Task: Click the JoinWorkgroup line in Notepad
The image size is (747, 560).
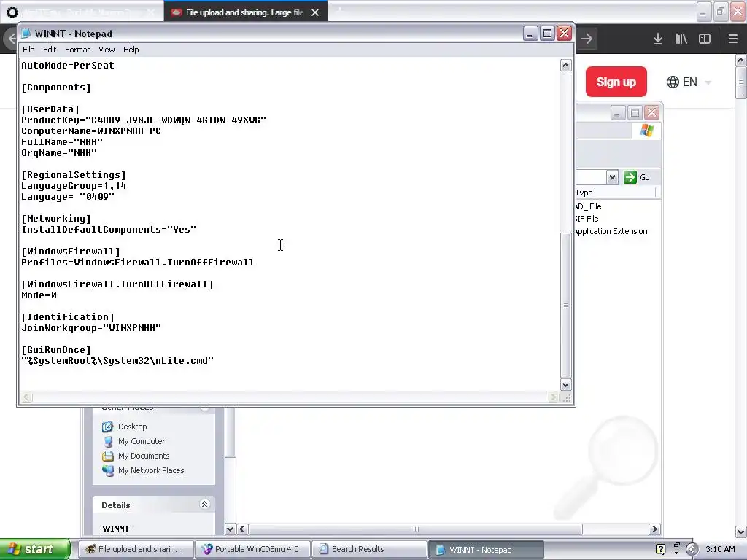Action: 91,327
